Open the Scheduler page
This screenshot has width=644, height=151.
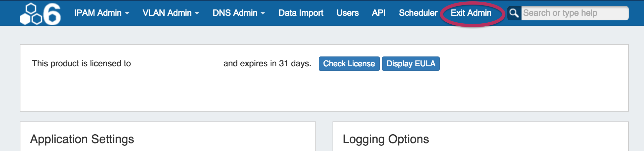coord(418,13)
